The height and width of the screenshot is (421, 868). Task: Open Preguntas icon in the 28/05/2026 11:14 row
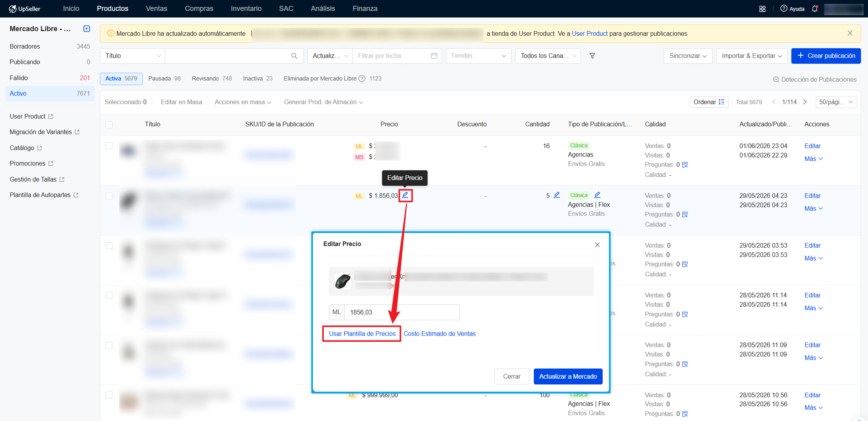685,314
